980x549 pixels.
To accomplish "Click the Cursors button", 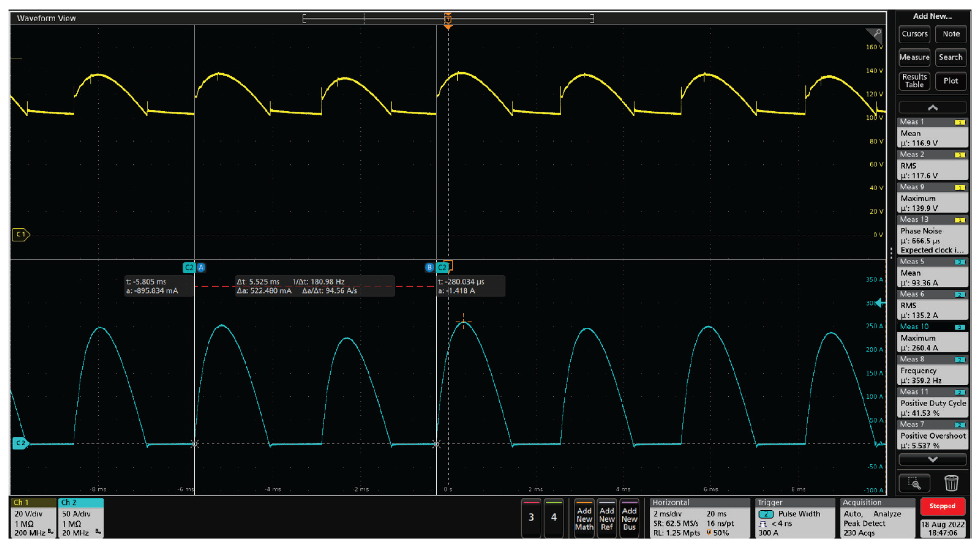I will click(x=914, y=34).
